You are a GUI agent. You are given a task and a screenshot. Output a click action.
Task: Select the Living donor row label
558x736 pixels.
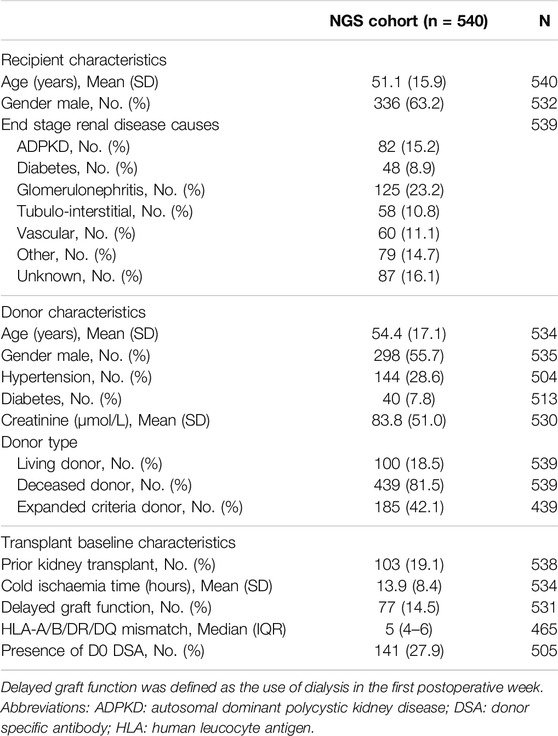(90, 464)
